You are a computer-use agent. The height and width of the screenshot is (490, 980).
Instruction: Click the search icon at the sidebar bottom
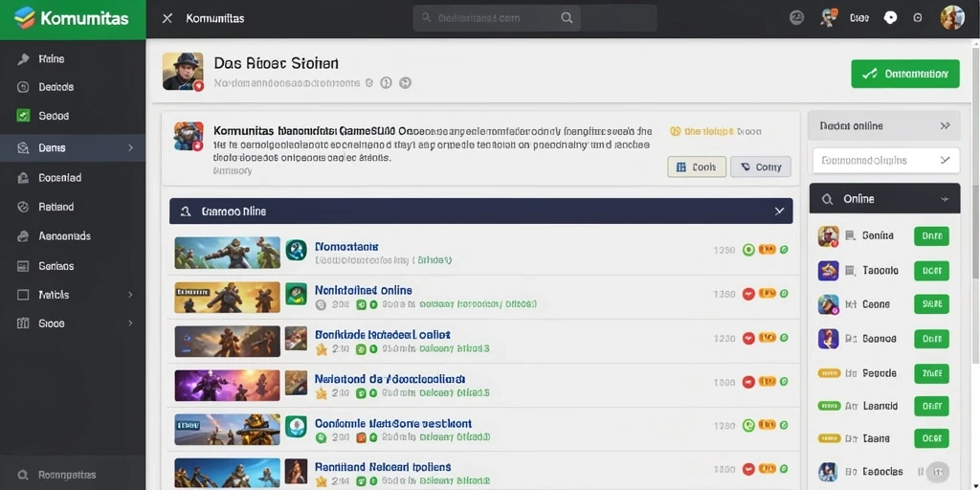[23, 475]
